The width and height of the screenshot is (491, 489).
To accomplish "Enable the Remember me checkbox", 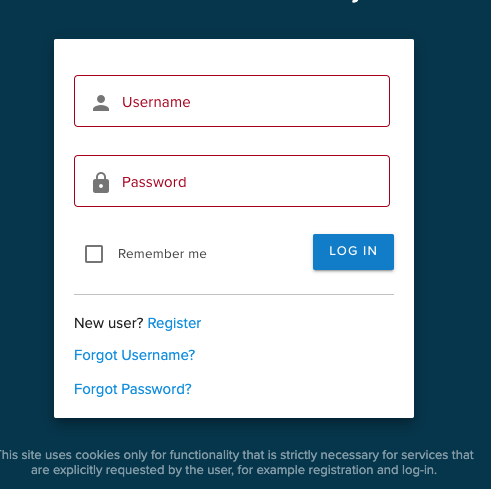I will coord(94,254).
